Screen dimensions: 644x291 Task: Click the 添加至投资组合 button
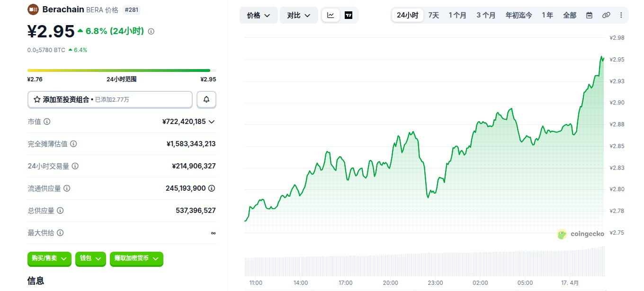pos(110,100)
